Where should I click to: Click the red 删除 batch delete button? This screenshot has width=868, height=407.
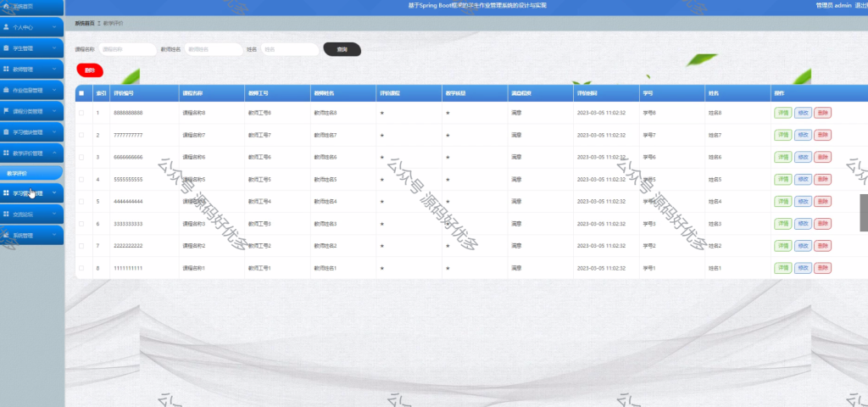[90, 70]
